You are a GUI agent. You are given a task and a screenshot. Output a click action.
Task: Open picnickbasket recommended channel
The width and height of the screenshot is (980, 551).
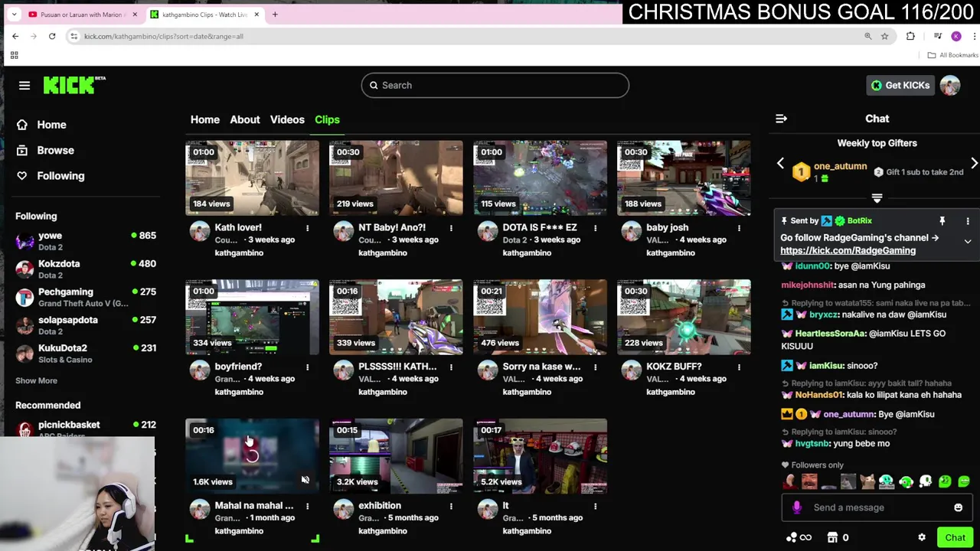coord(86,429)
